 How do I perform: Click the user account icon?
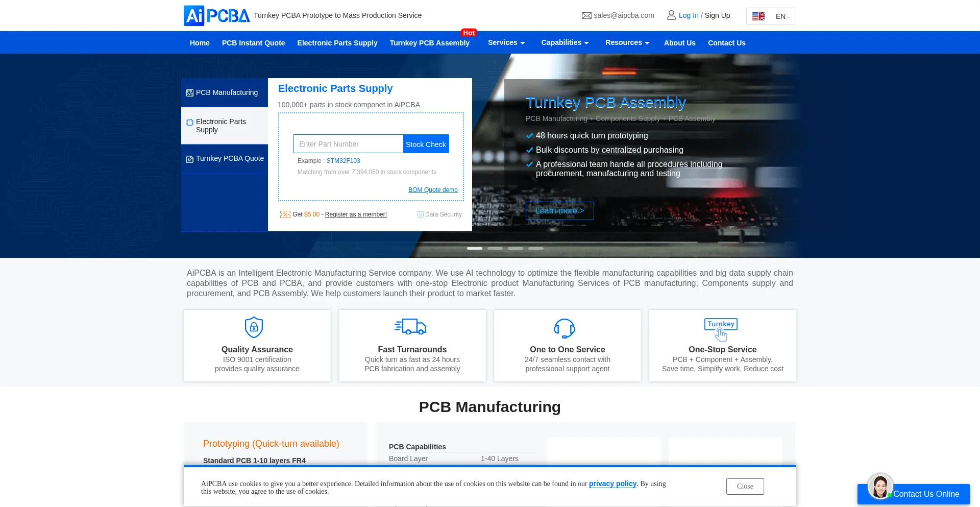coord(671,15)
